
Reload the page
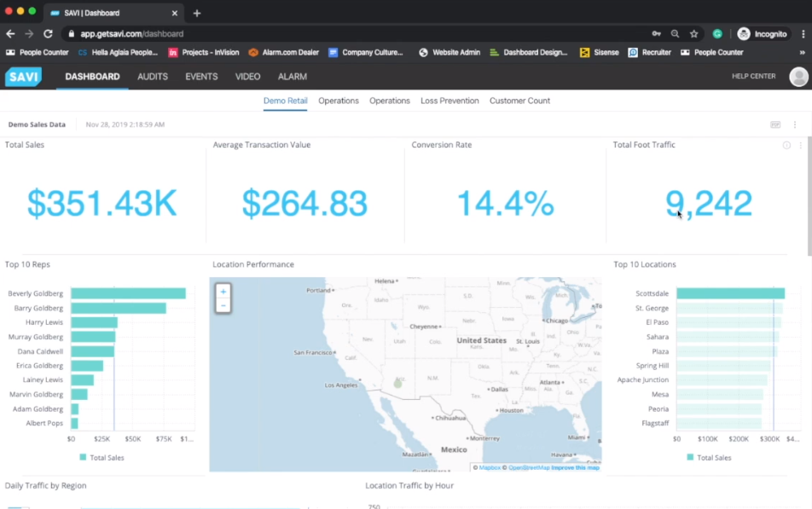pos(48,33)
